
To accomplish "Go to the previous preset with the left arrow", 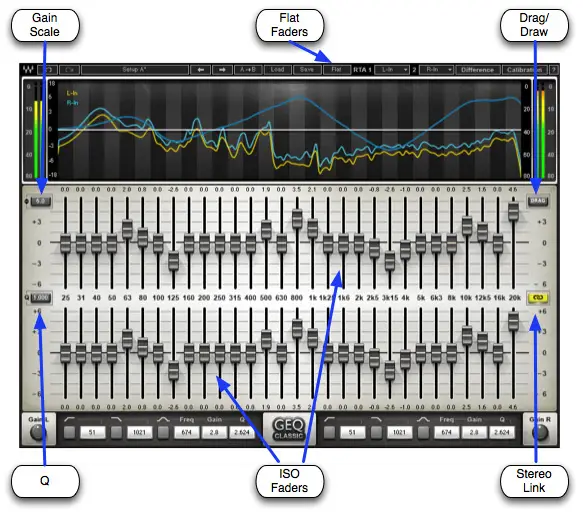I will coord(201,70).
